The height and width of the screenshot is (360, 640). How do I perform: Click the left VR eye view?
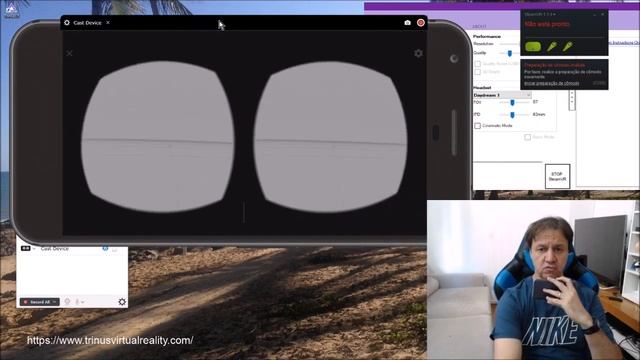tap(158, 137)
